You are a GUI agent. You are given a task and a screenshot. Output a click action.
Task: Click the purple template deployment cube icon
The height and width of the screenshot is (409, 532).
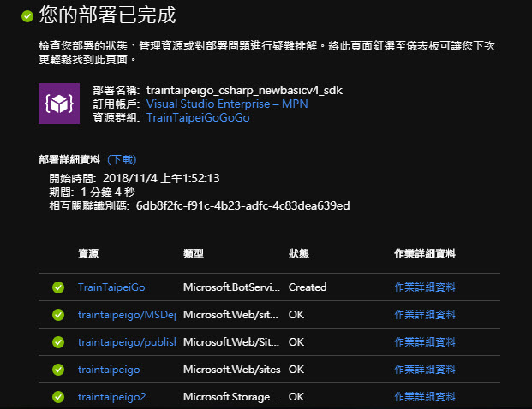(x=59, y=104)
